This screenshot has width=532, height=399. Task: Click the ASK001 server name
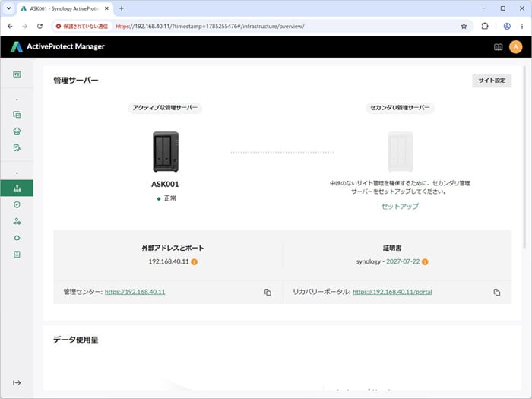click(165, 184)
